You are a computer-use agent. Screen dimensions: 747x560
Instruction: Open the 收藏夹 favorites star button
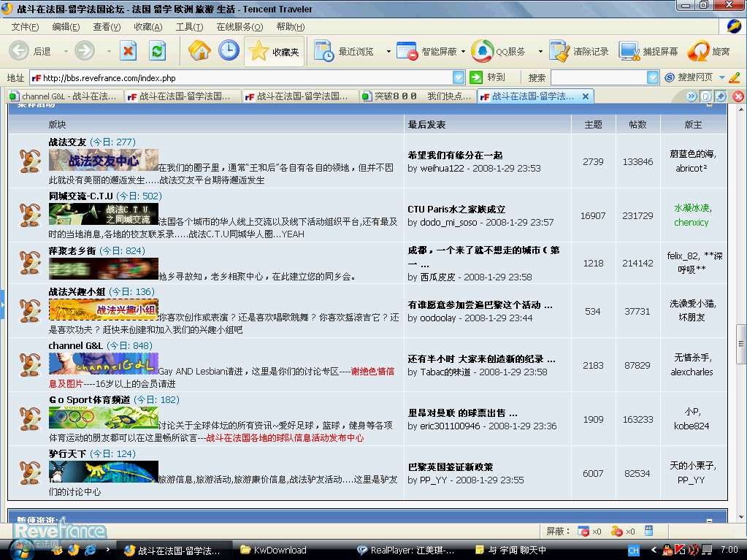coord(275,51)
